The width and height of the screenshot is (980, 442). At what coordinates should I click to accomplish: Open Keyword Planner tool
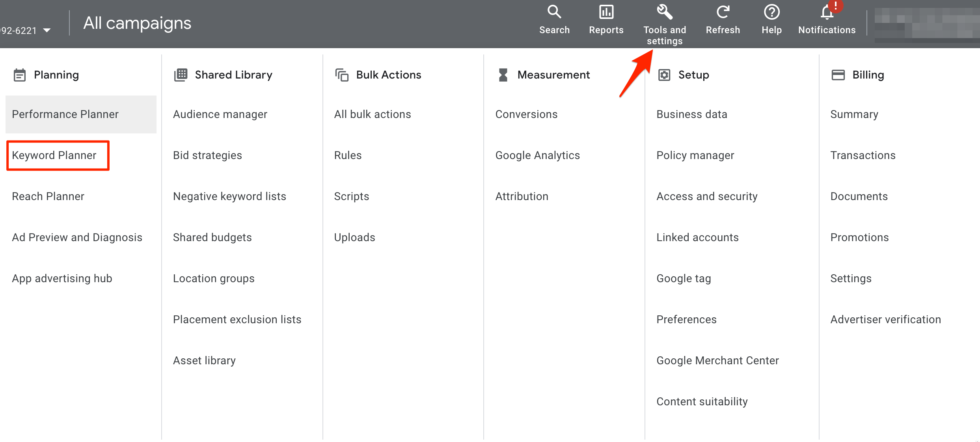[x=54, y=155]
